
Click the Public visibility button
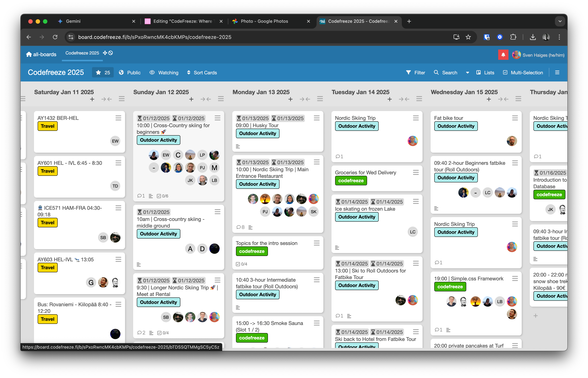pyautogui.click(x=130, y=73)
